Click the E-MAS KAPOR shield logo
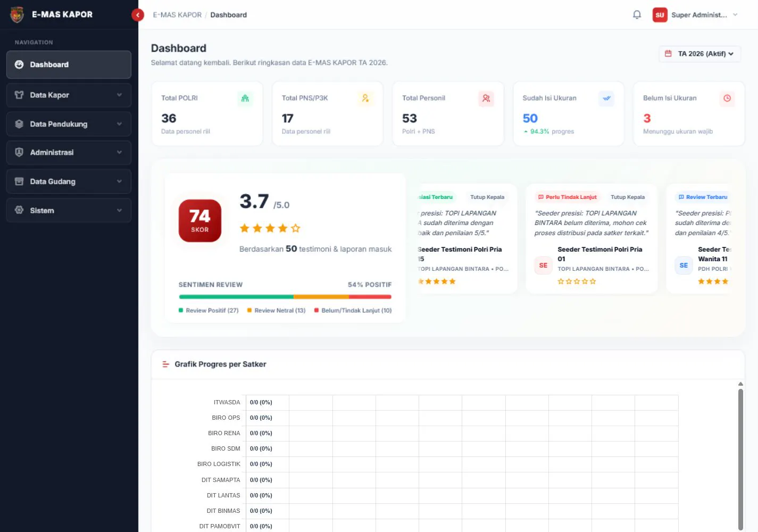This screenshot has width=758, height=532. (x=17, y=14)
